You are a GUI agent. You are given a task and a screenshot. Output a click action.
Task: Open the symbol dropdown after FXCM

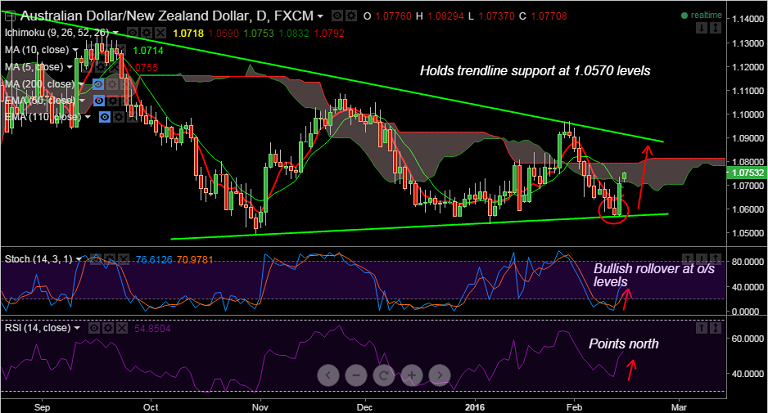(320, 17)
